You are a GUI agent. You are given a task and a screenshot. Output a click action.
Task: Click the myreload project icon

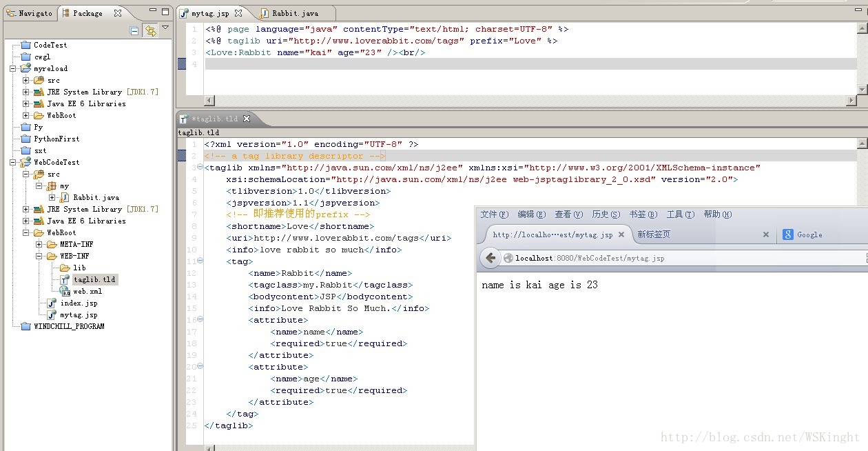click(x=25, y=68)
